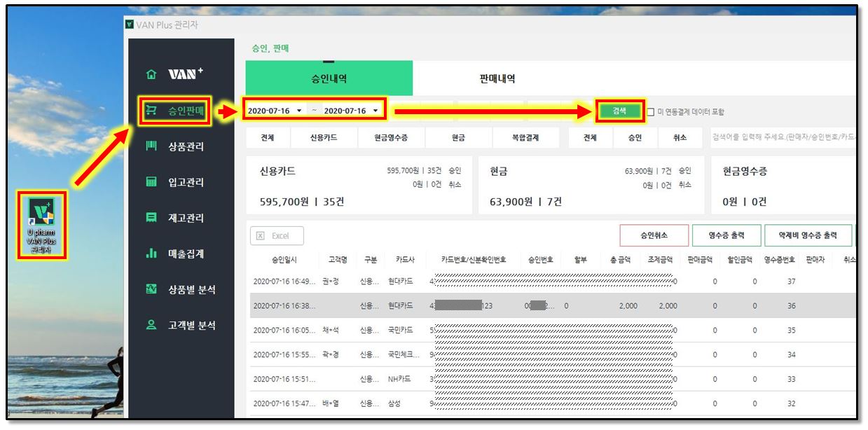
Task: Open the bar chart icon for 매출집계
Action: click(x=151, y=254)
